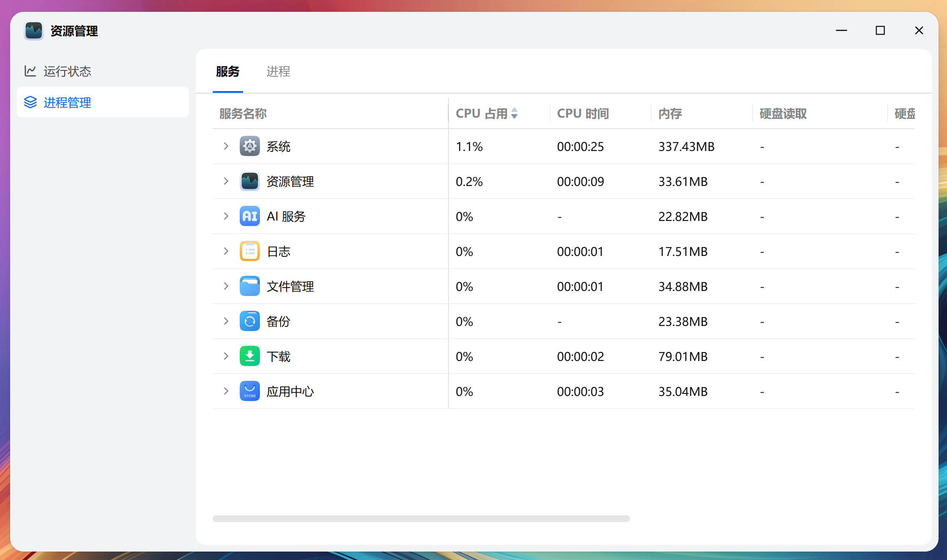
Task: Click the 下载 download icon
Action: (249, 356)
